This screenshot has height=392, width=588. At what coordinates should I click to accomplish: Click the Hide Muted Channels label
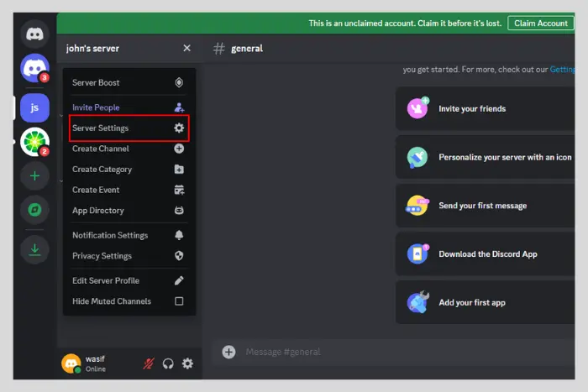(x=112, y=301)
